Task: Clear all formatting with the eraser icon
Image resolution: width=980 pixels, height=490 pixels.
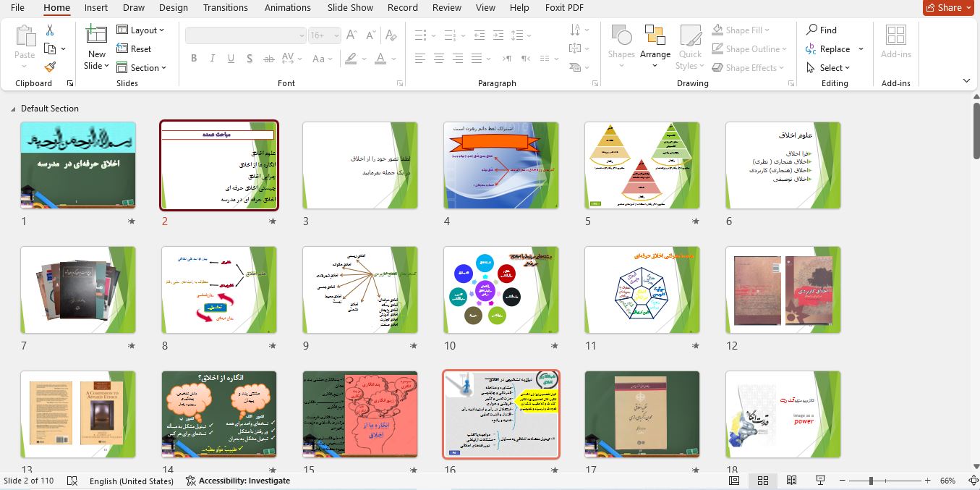Action: pyautogui.click(x=391, y=35)
